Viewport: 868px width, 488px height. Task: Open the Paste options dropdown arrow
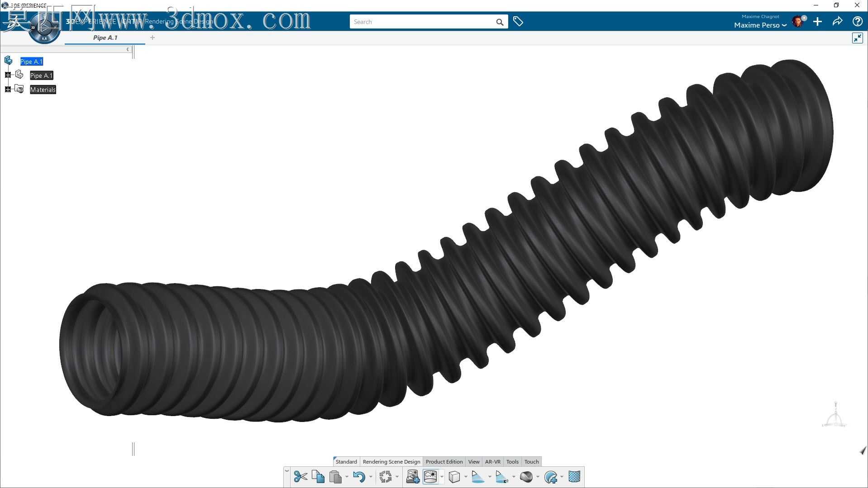[x=347, y=477]
